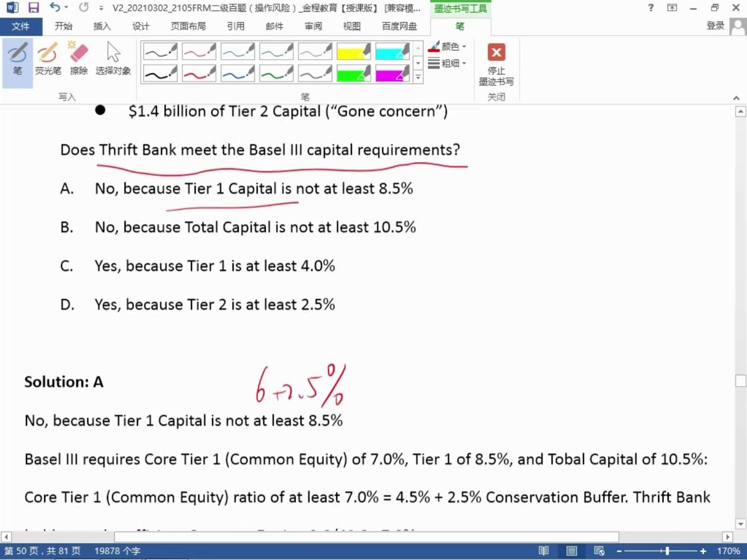Image resolution: width=747 pixels, height=560 pixels.
Task: Switch to Read Mode view
Action: [x=544, y=551]
